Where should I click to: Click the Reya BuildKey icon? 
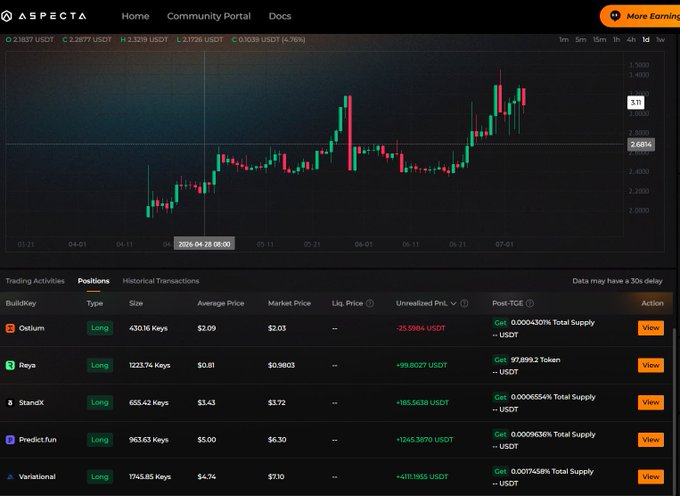(x=10, y=365)
